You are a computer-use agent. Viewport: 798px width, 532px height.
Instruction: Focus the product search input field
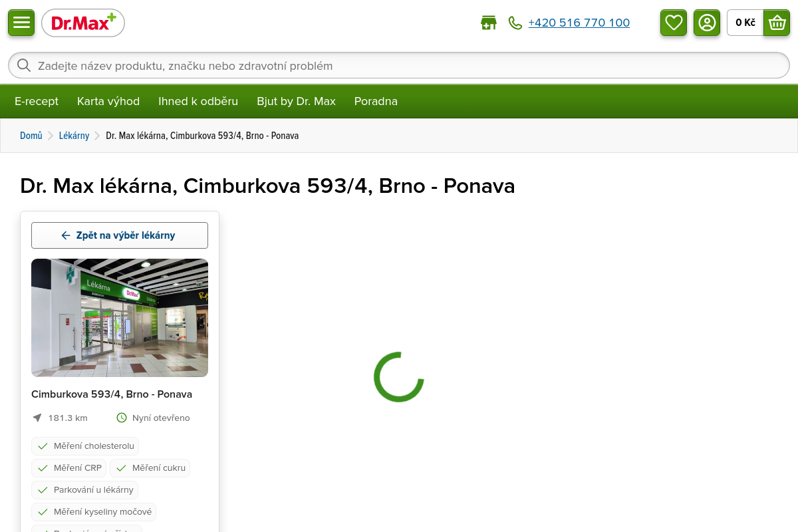399,65
